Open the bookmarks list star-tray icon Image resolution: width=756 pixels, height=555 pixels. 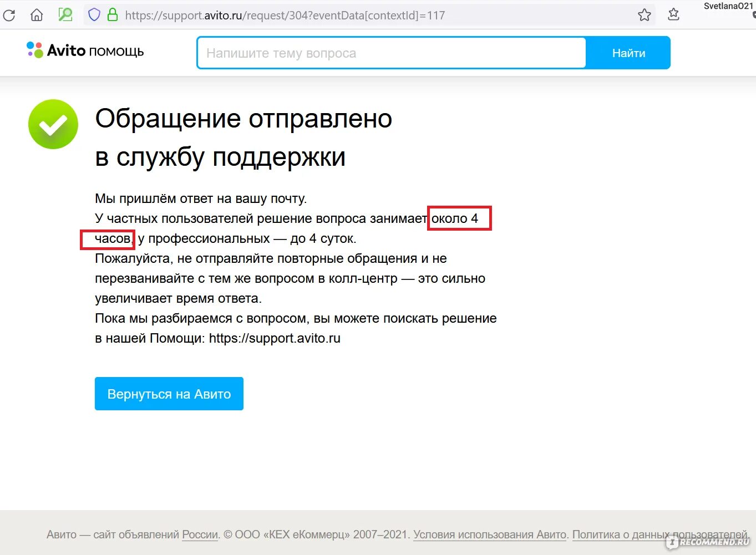click(x=673, y=14)
